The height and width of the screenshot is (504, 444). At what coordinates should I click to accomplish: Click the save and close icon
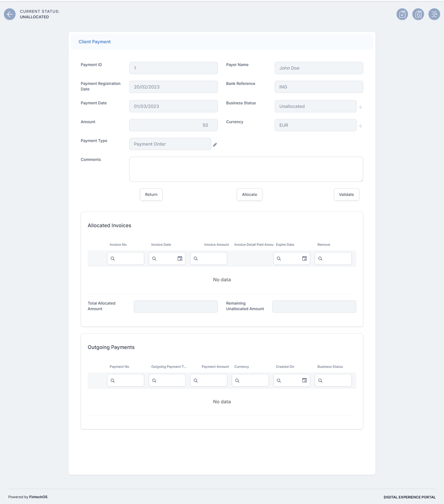tap(402, 14)
